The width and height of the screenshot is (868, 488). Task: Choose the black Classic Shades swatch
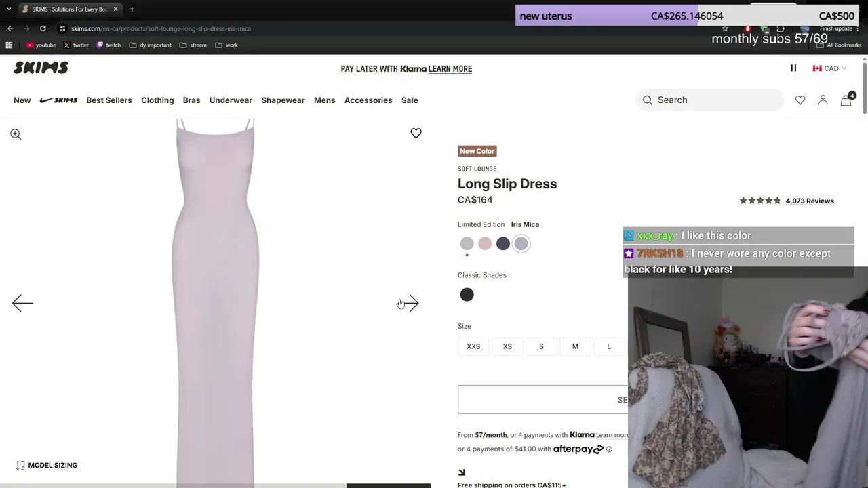click(467, 295)
